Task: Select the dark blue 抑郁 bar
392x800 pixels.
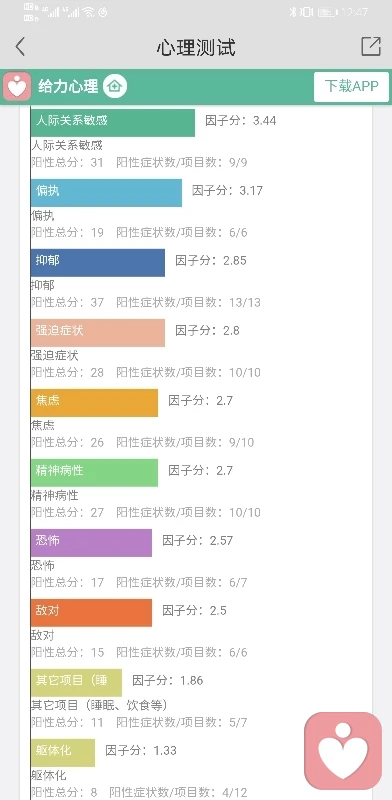Action: pyautogui.click(x=98, y=262)
